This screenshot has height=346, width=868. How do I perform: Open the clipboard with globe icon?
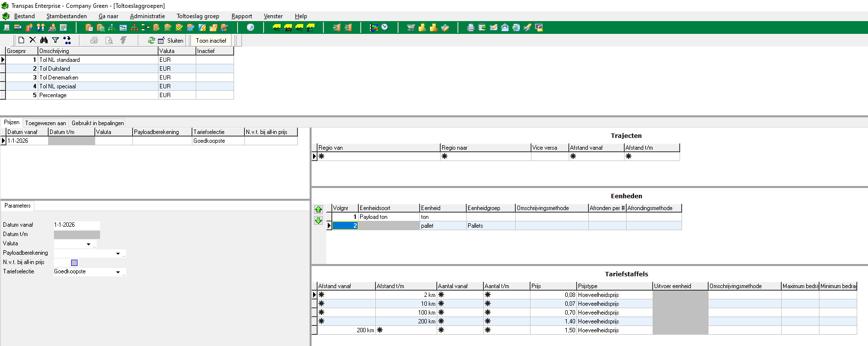pyautogui.click(x=101, y=27)
